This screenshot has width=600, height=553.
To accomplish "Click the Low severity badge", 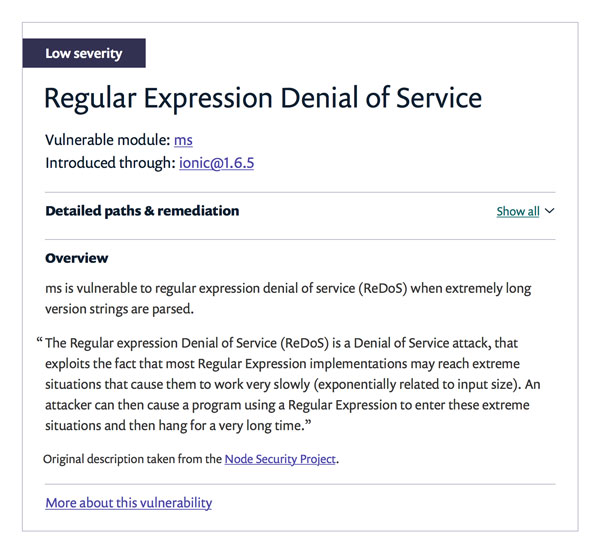I will 84,53.
